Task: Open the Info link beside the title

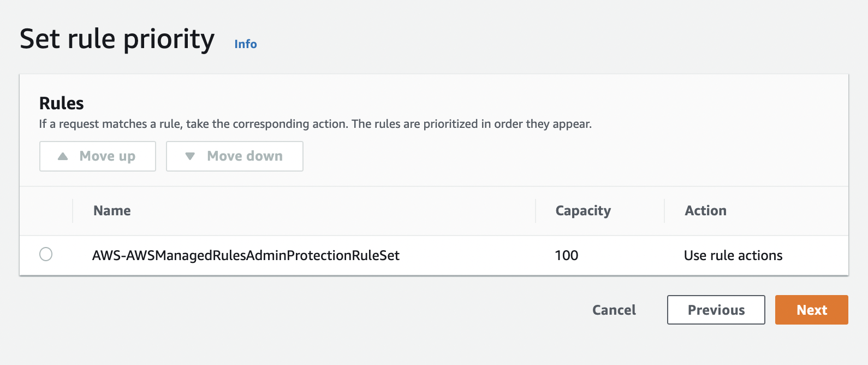Action: tap(245, 44)
